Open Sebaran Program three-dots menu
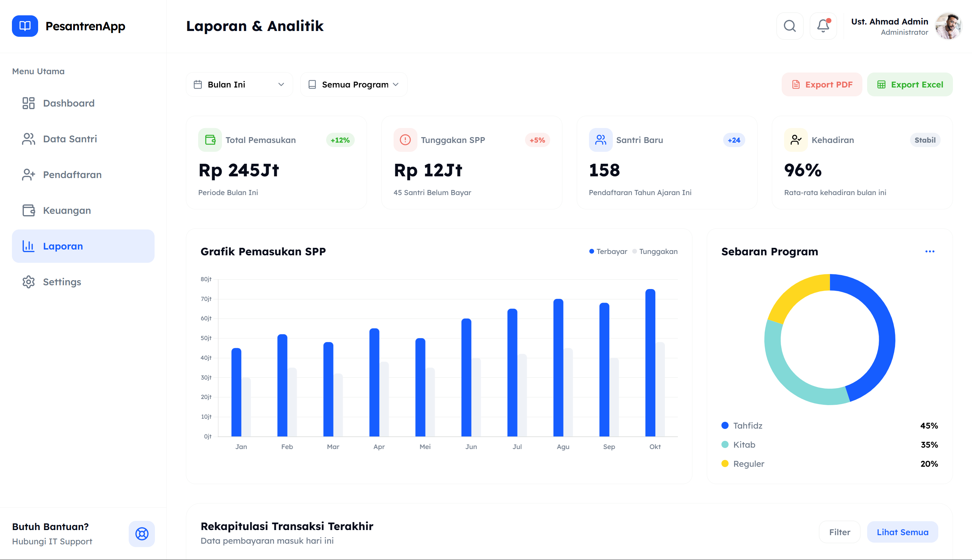 click(x=930, y=252)
